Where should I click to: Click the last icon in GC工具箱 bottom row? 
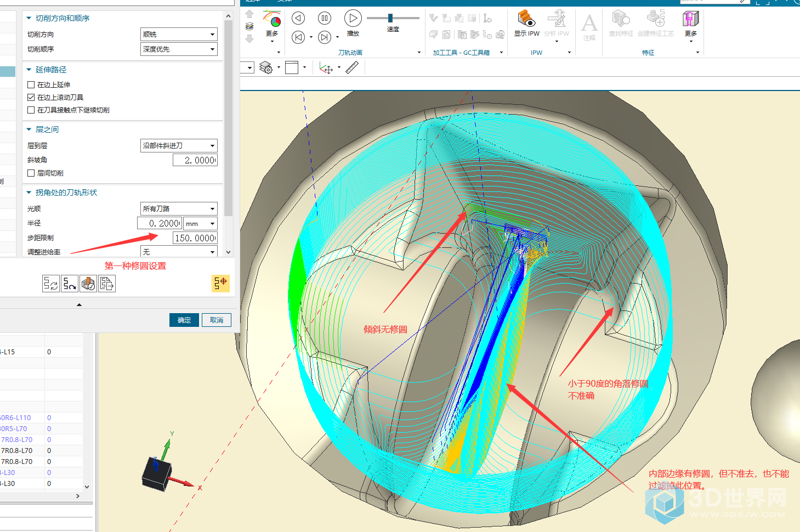pyautogui.click(x=500, y=35)
